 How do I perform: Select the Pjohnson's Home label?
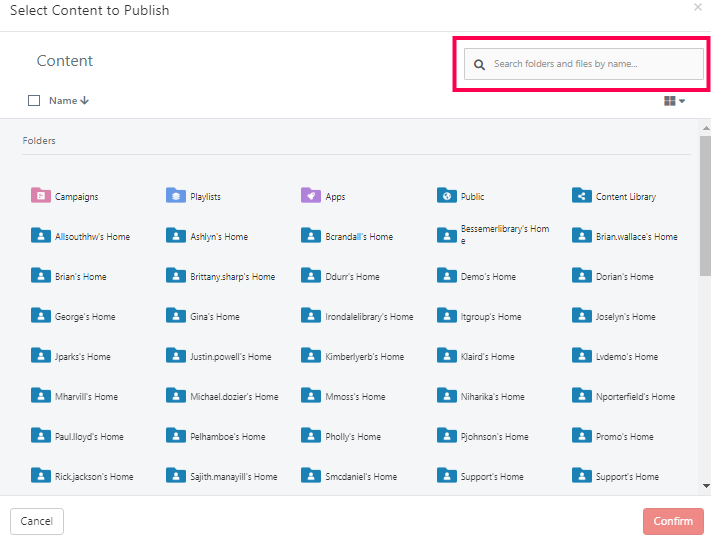pos(494,436)
